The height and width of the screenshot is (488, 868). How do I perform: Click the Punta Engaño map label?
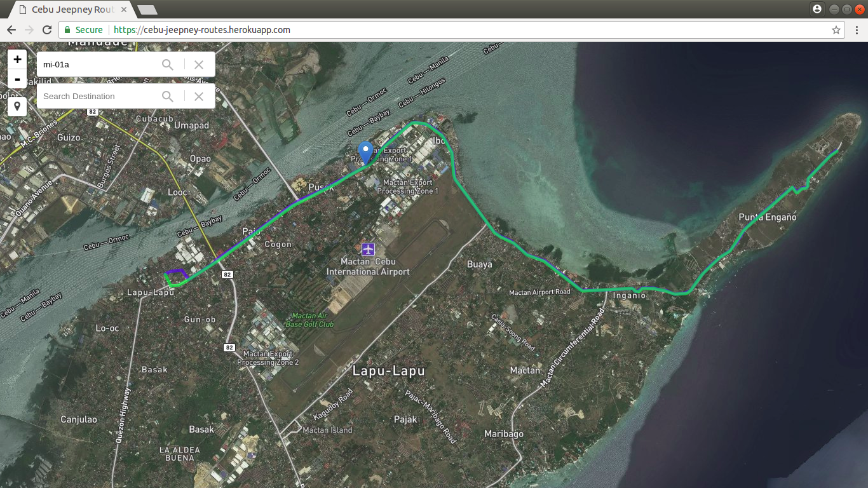[x=767, y=217]
